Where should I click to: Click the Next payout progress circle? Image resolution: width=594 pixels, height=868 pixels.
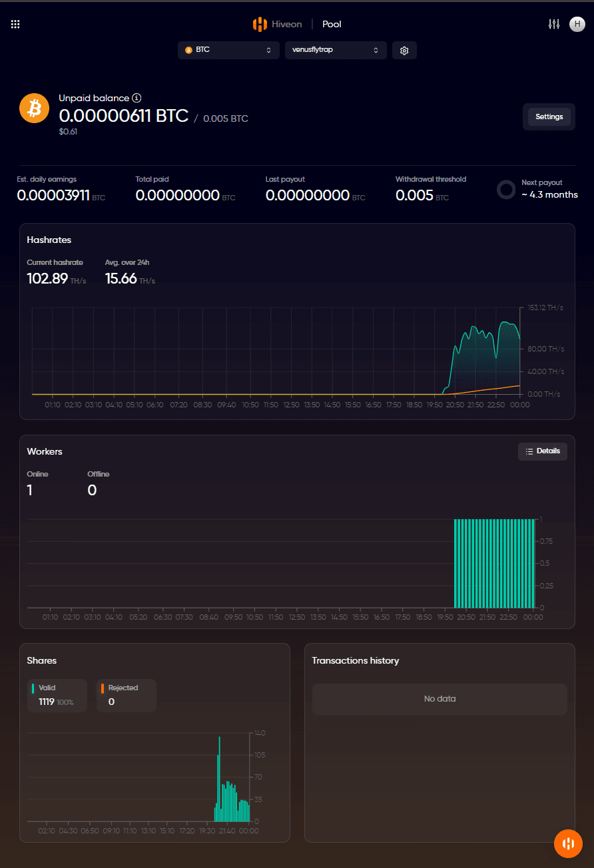pyautogui.click(x=505, y=190)
